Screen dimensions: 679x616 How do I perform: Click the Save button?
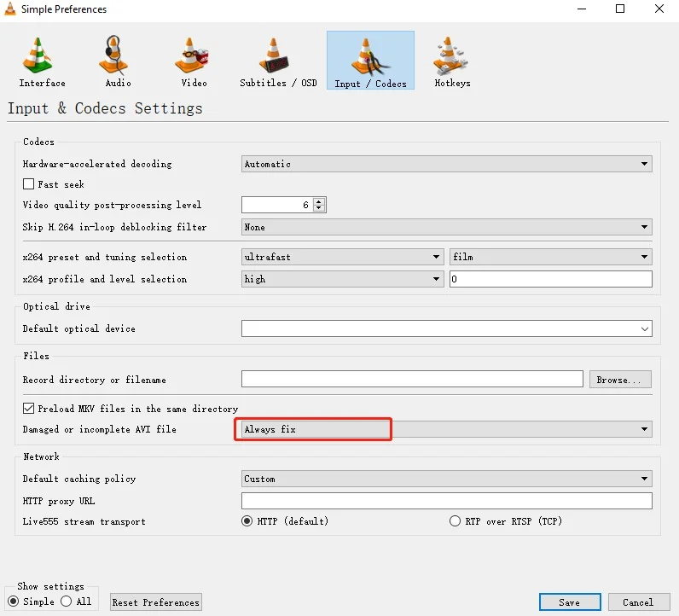tap(570, 602)
